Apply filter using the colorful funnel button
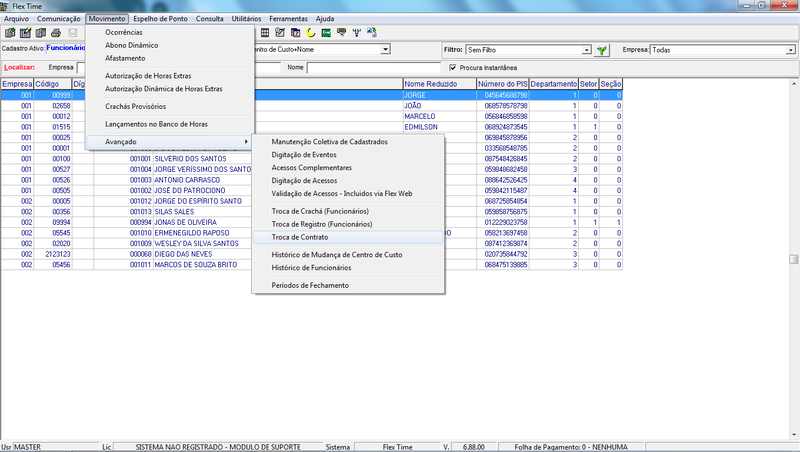Image resolution: width=800 pixels, height=452 pixels. coord(602,50)
